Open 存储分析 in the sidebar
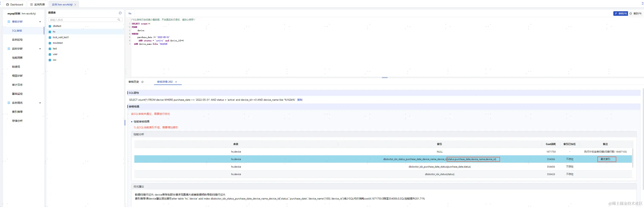The height and width of the screenshot is (207, 644). pos(17,121)
